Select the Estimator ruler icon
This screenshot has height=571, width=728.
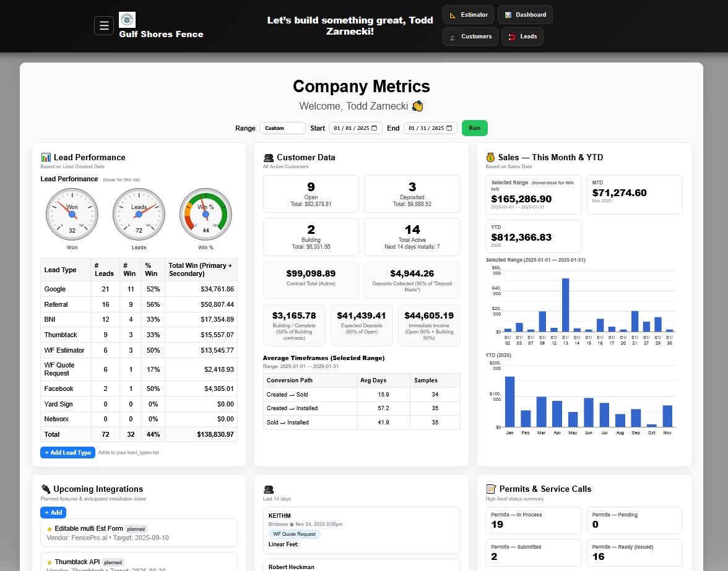(x=451, y=14)
